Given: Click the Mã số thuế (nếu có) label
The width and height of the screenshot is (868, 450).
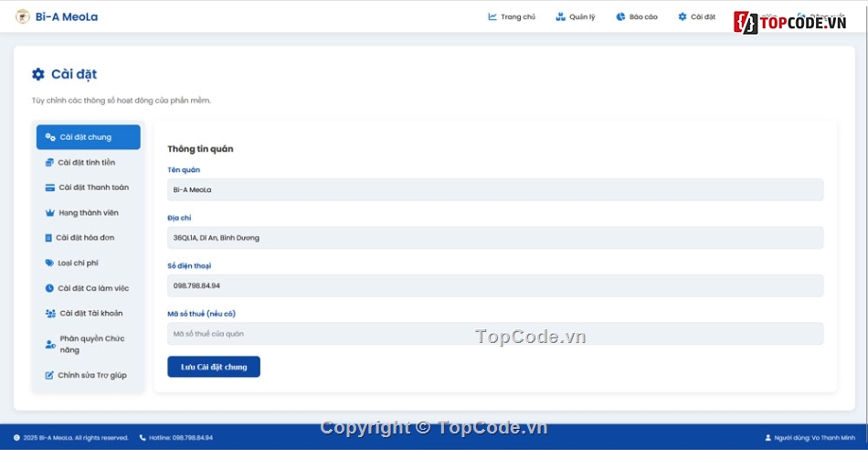Looking at the screenshot, I should click(202, 314).
